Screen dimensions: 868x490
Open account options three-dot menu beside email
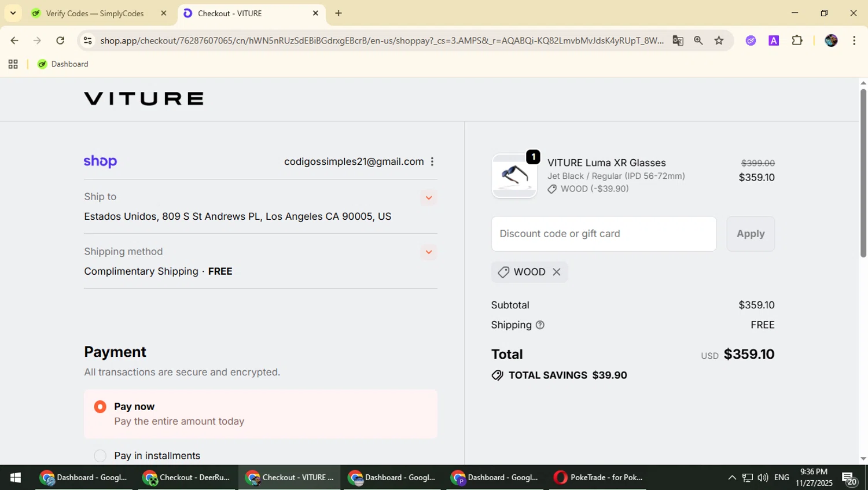[432, 161]
